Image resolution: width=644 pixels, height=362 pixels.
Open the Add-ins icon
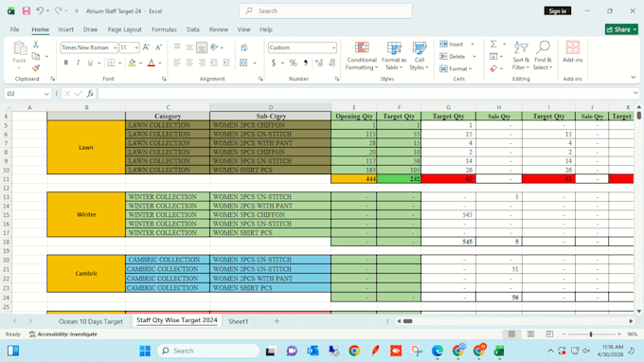(x=573, y=52)
